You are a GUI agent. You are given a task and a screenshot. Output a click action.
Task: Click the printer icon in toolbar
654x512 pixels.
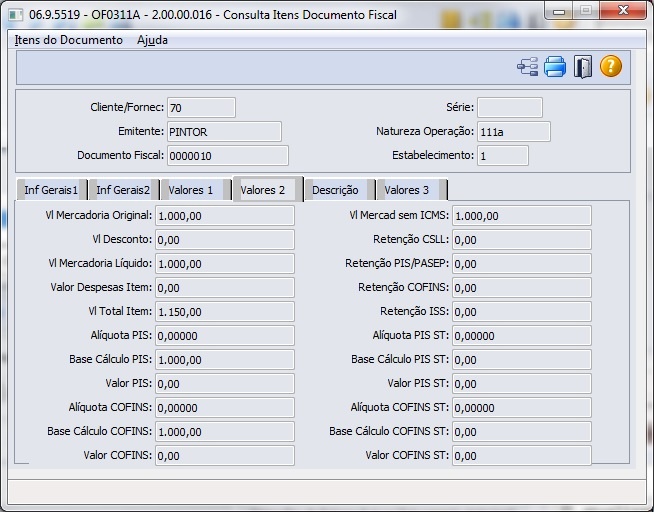tap(555, 67)
